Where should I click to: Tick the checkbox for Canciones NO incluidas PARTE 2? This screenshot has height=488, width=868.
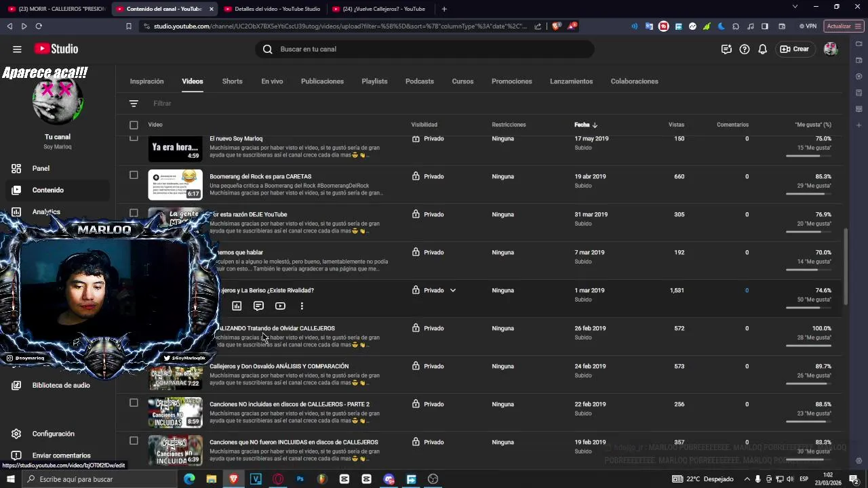[x=134, y=403]
